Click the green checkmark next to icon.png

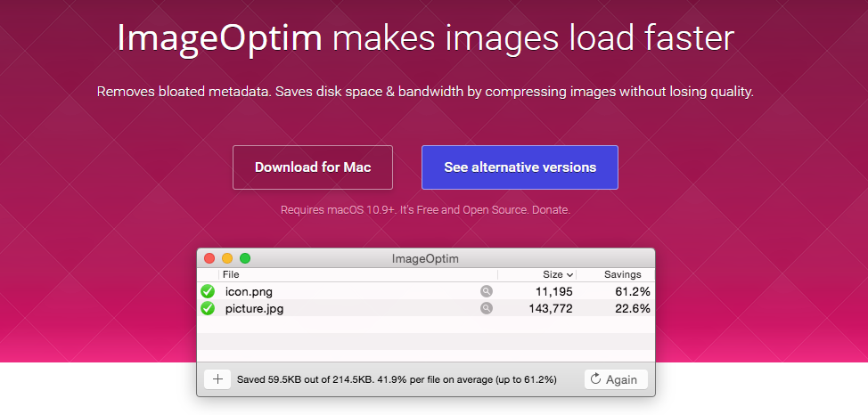point(208,291)
